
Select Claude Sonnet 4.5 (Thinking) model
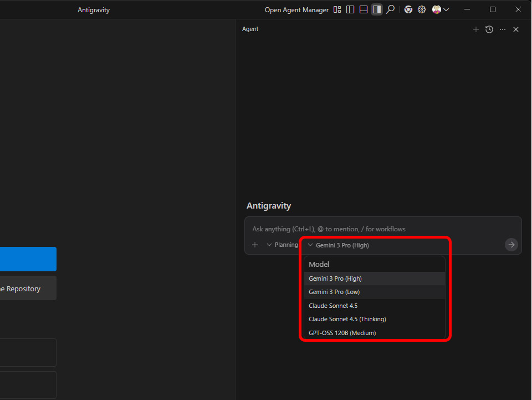[x=375, y=319]
